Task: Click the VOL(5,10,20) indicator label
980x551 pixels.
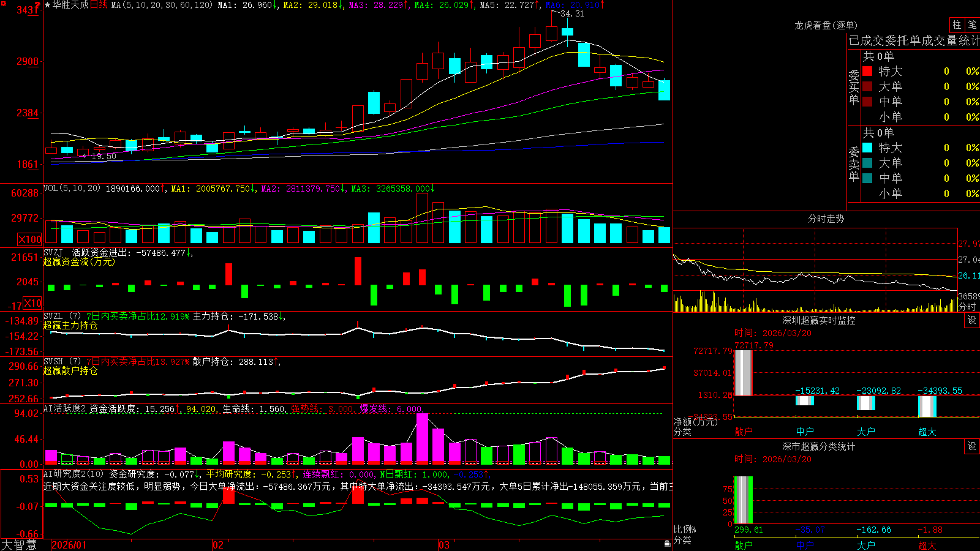Action: (72, 189)
